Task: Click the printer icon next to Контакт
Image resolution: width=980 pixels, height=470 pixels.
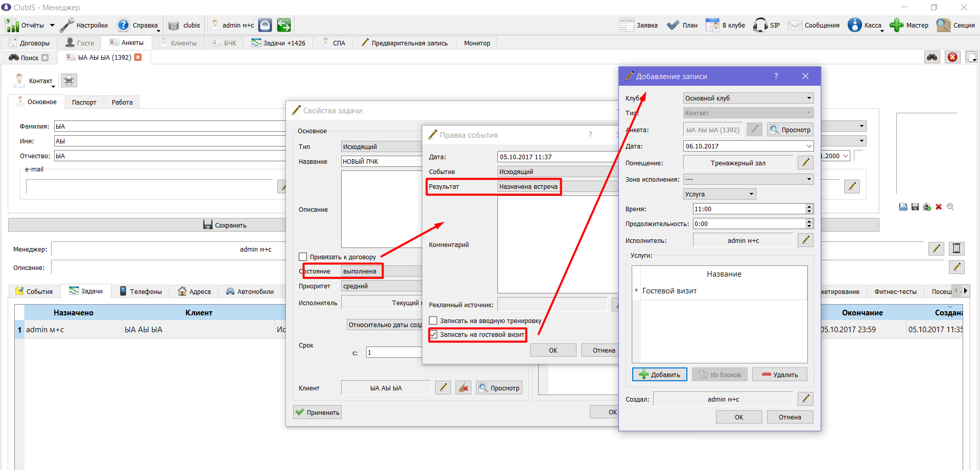Action: click(69, 81)
